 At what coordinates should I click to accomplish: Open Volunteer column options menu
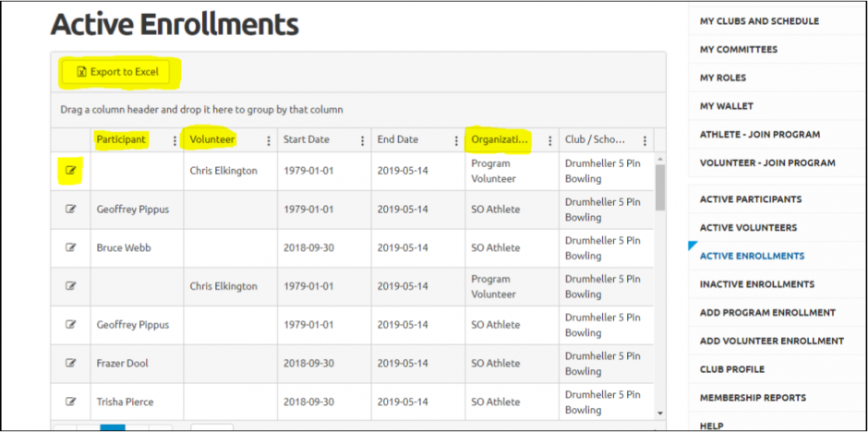click(x=269, y=141)
